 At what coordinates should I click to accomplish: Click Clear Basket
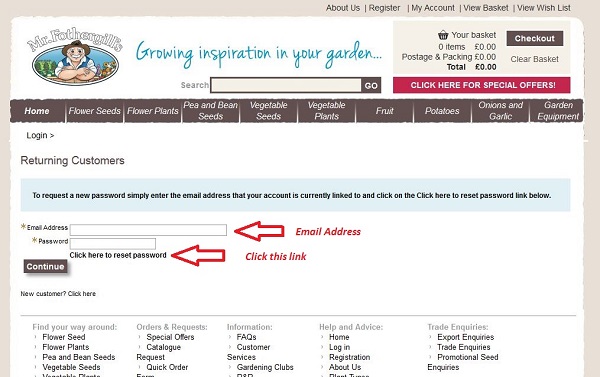tap(534, 59)
